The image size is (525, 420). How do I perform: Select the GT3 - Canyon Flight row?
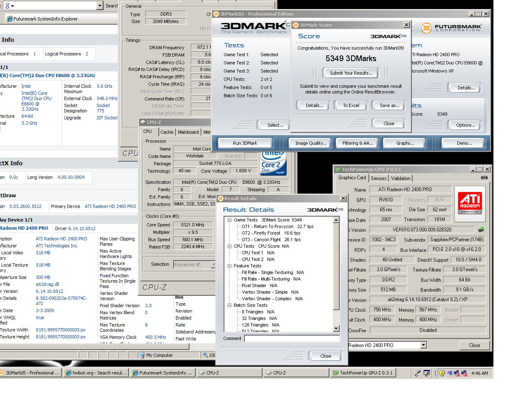271,240
